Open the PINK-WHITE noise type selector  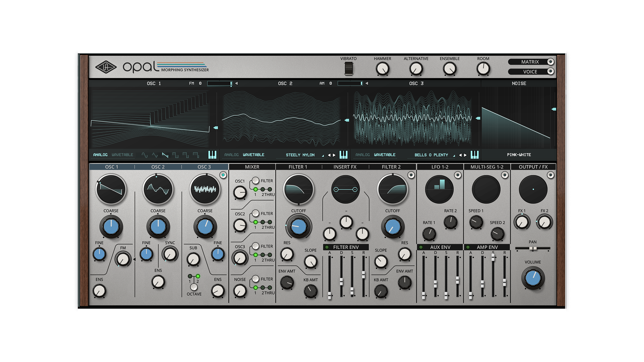pyautogui.click(x=519, y=155)
